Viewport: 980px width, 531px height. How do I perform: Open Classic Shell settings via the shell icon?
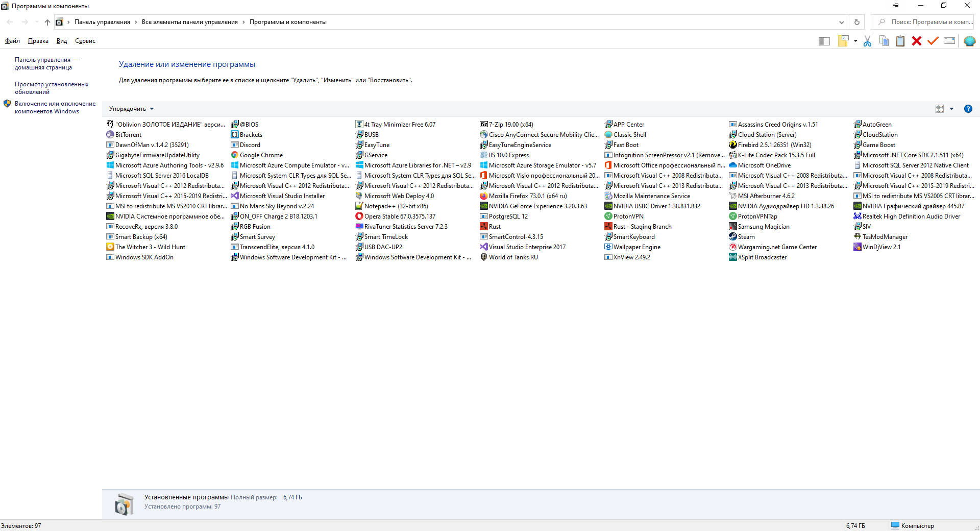tap(970, 41)
